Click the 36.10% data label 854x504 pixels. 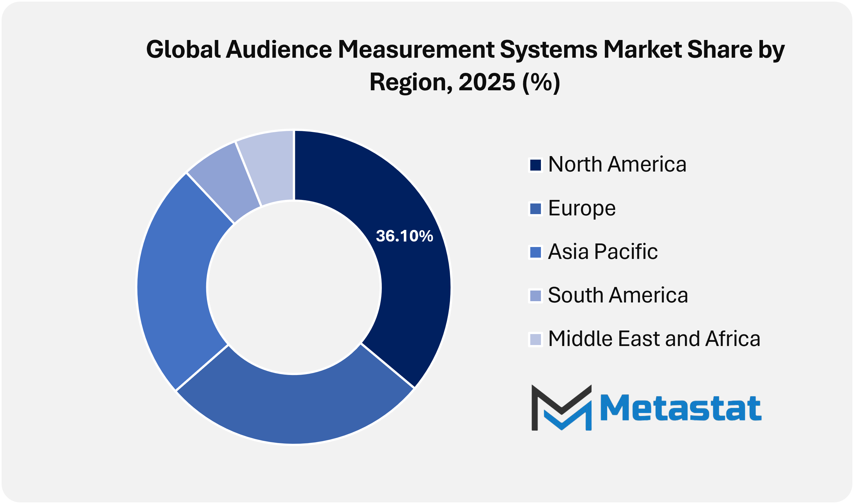pos(404,236)
